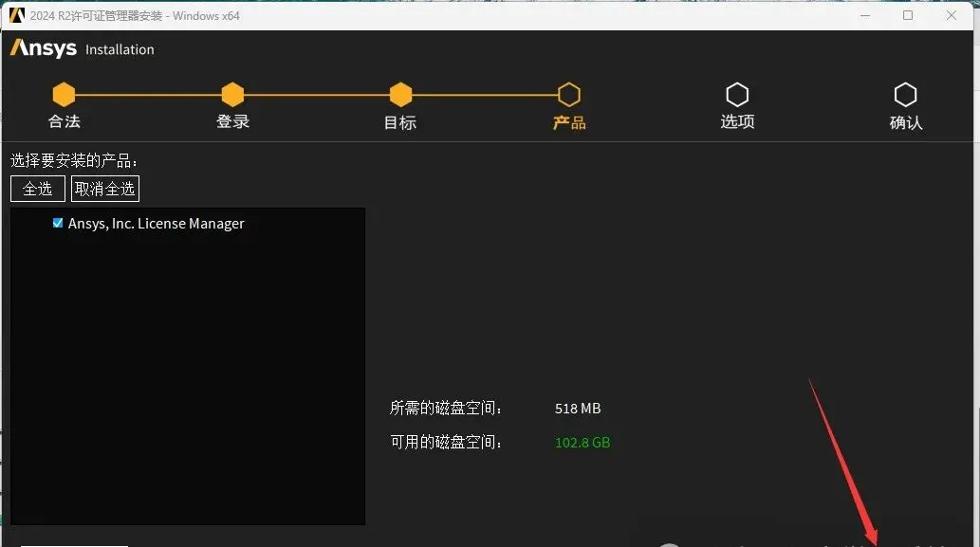Click the 所需的磁盘空间 label

click(x=446, y=409)
